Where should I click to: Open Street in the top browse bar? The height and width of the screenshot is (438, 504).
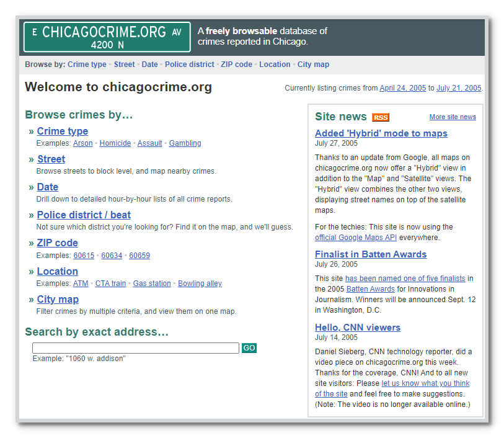pyautogui.click(x=125, y=65)
